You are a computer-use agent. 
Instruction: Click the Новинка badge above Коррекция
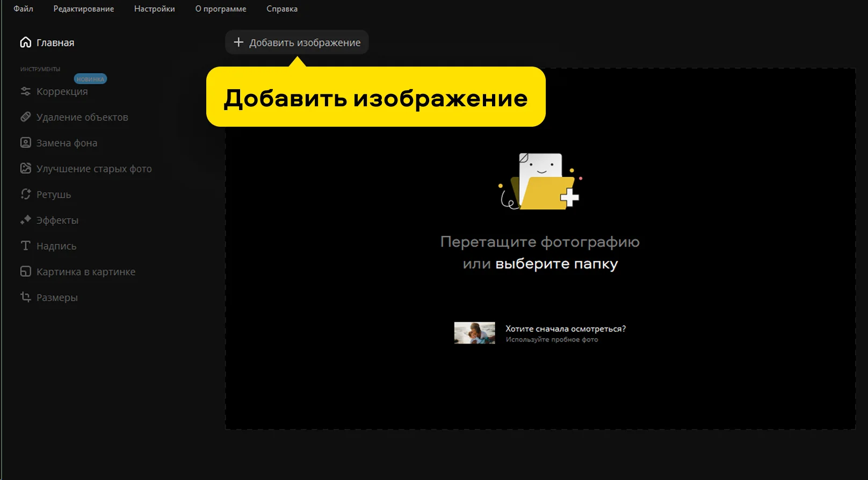(x=90, y=79)
